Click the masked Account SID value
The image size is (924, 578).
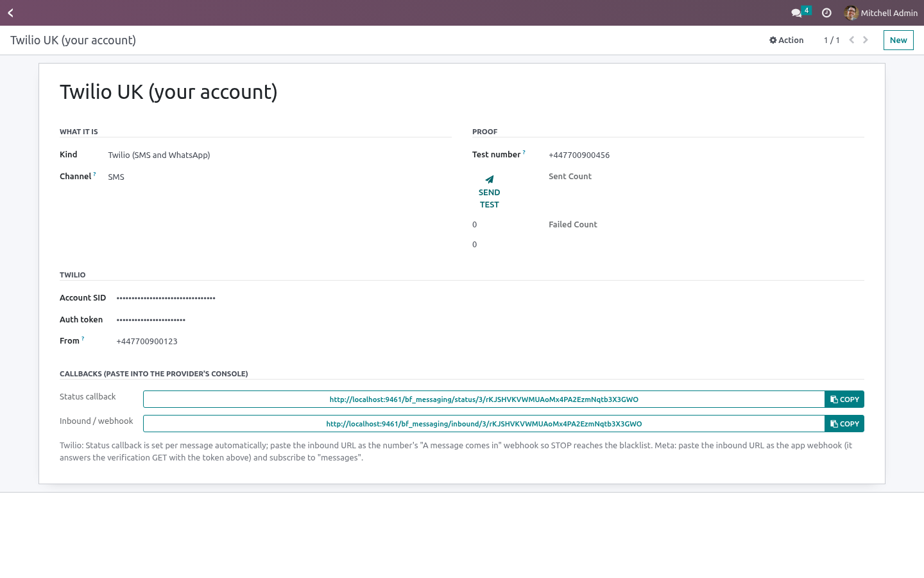pyautogui.click(x=166, y=298)
